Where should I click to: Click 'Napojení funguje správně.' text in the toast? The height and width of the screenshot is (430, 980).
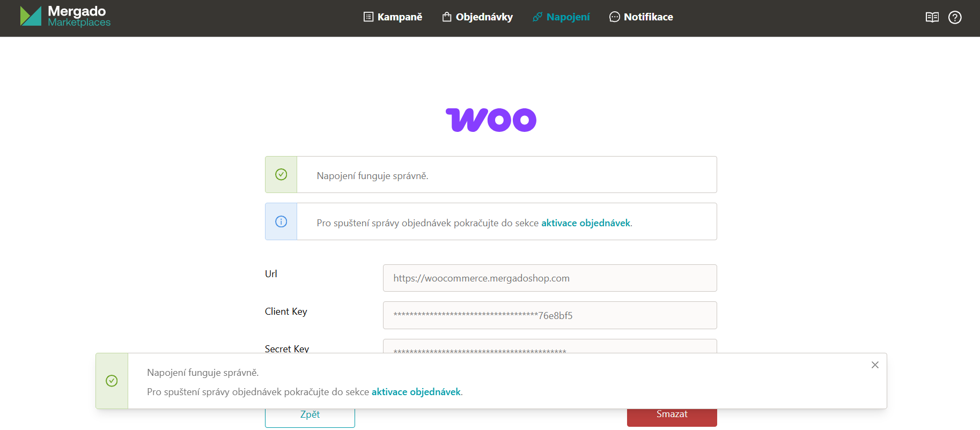pyautogui.click(x=203, y=373)
